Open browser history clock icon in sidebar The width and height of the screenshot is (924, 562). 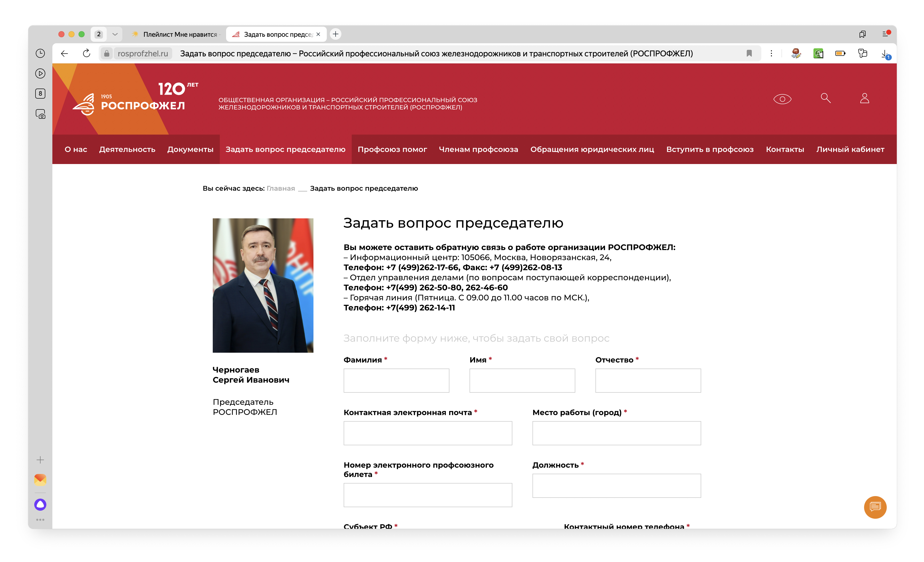[40, 53]
